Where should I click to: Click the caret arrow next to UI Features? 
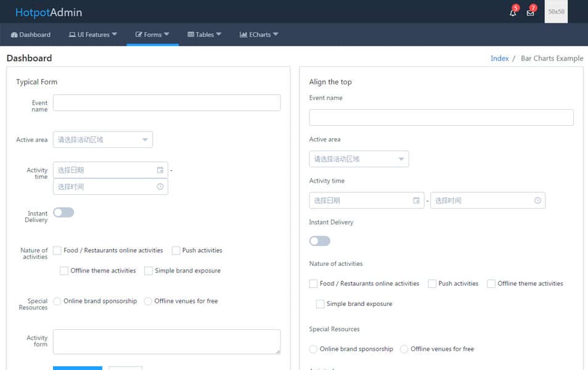[x=115, y=34]
